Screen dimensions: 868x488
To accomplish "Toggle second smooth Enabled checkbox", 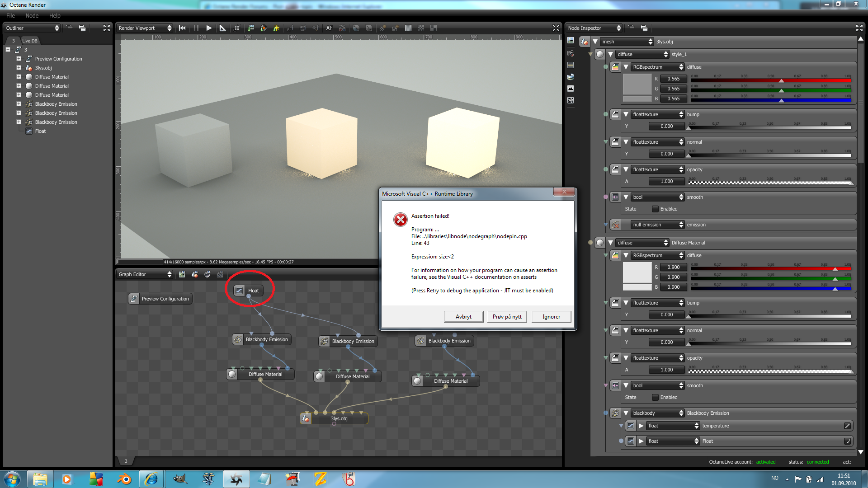I will (x=655, y=397).
